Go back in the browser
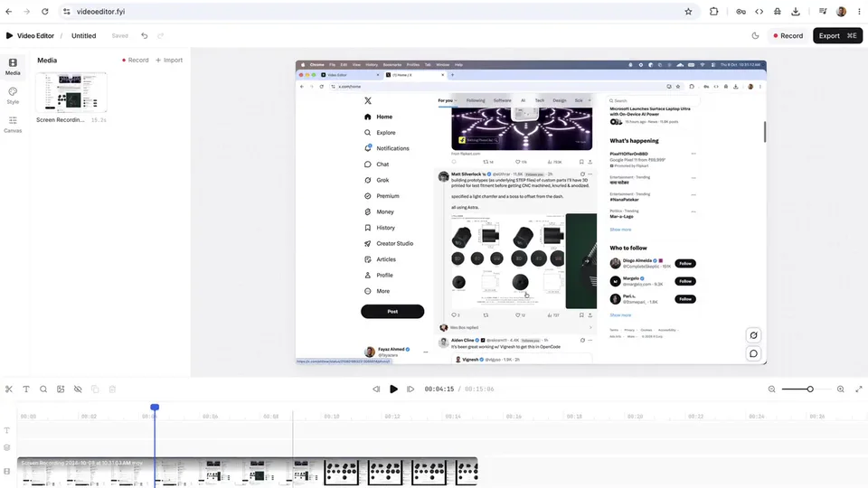Viewport: 868px width, 488px height. point(9,11)
